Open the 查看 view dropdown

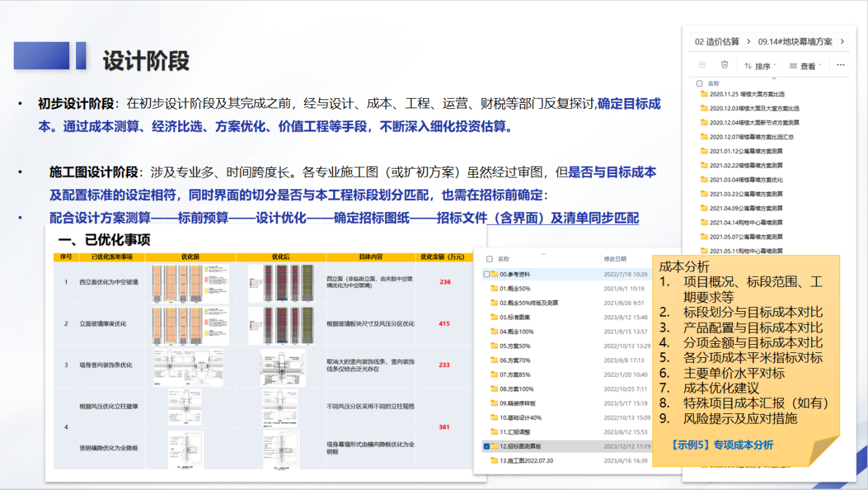coord(806,66)
